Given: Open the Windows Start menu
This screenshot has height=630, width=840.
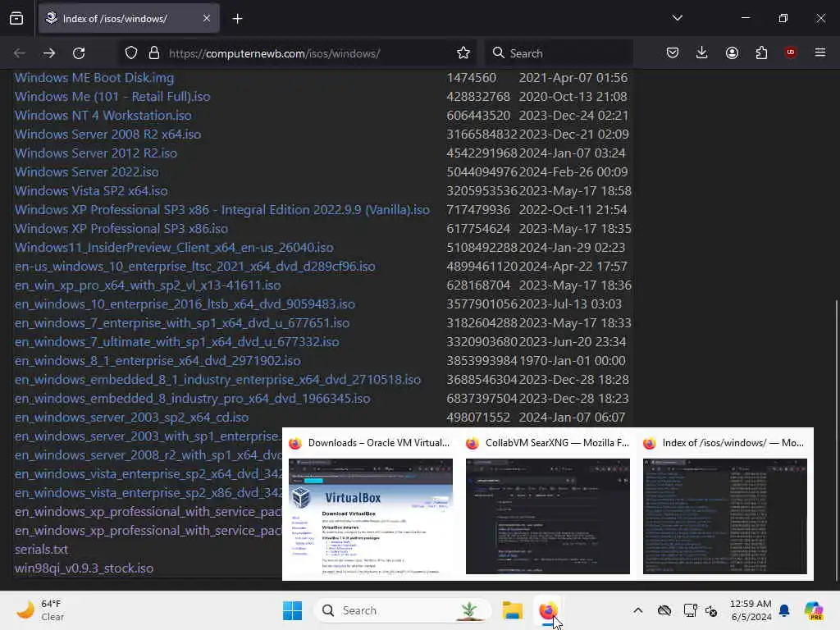Looking at the screenshot, I should [293, 610].
